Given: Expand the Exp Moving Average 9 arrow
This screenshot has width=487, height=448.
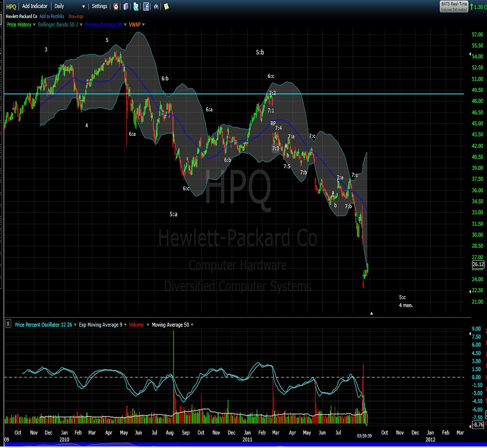Looking at the screenshot, I should click(125, 325).
